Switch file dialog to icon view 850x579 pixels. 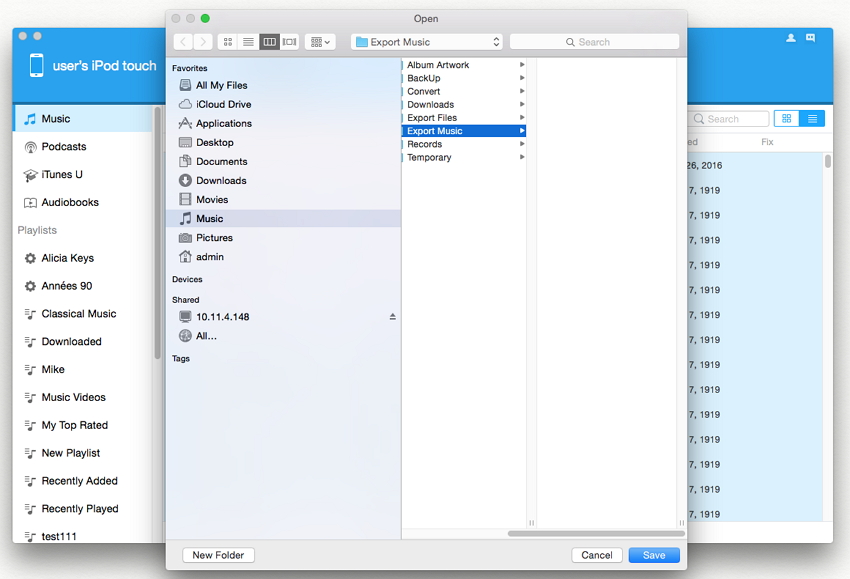click(x=228, y=42)
